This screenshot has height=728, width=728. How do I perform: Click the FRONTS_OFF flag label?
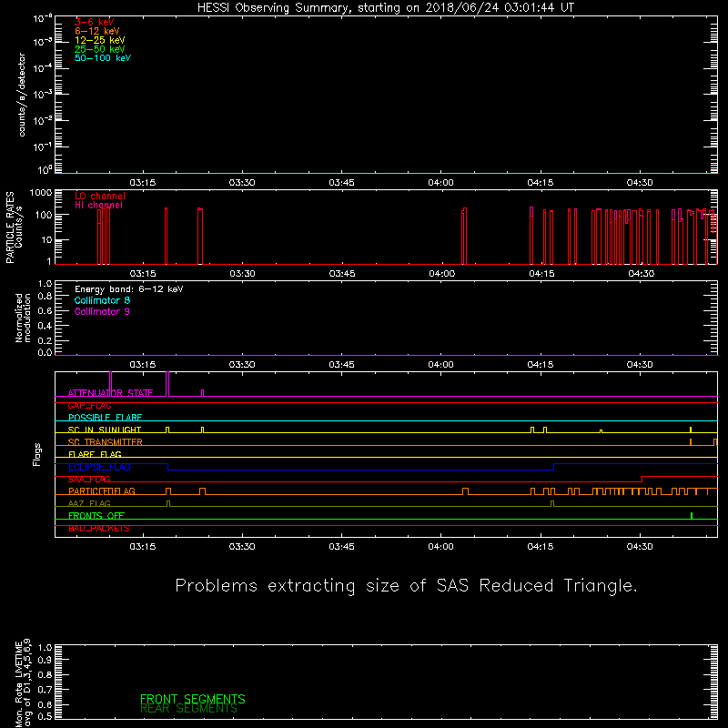pyautogui.click(x=96, y=516)
